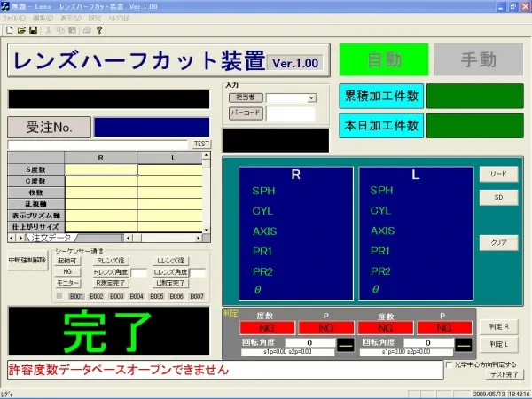Switch to 自動 automatic mode
The image size is (532, 399).
pyautogui.click(x=384, y=59)
